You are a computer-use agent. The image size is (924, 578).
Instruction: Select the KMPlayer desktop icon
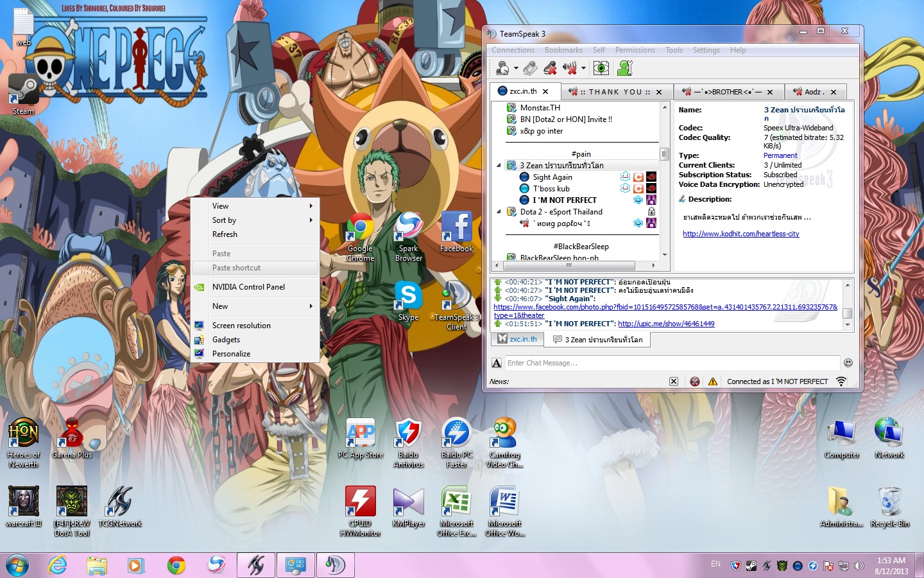point(409,507)
